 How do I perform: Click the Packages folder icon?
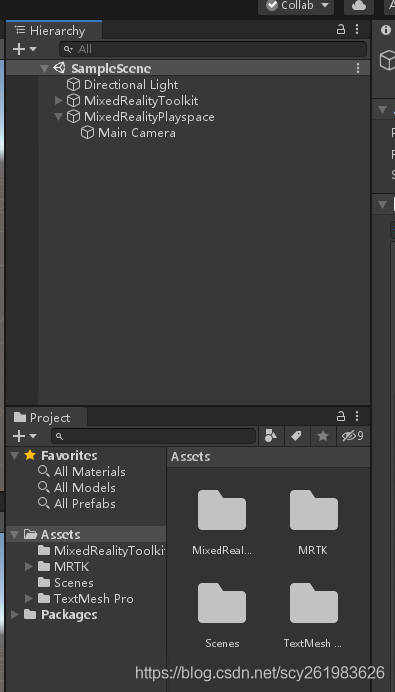pos(30,614)
